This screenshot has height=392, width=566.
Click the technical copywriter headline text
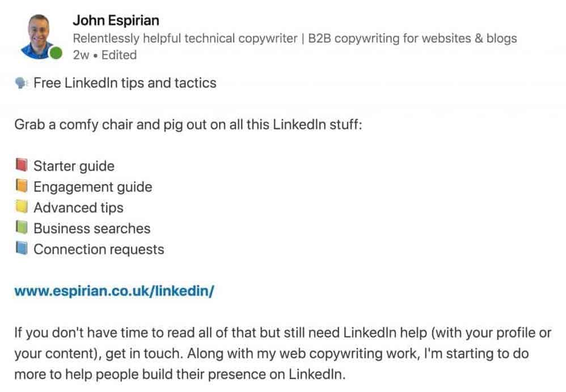click(294, 39)
